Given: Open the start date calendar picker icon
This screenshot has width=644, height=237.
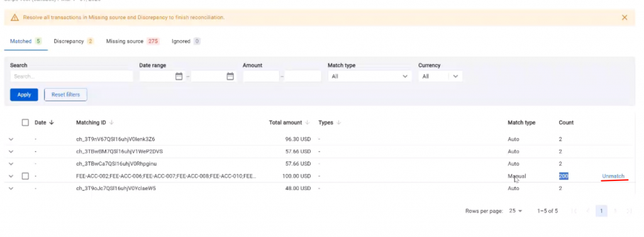Looking at the screenshot, I should coord(179,76).
